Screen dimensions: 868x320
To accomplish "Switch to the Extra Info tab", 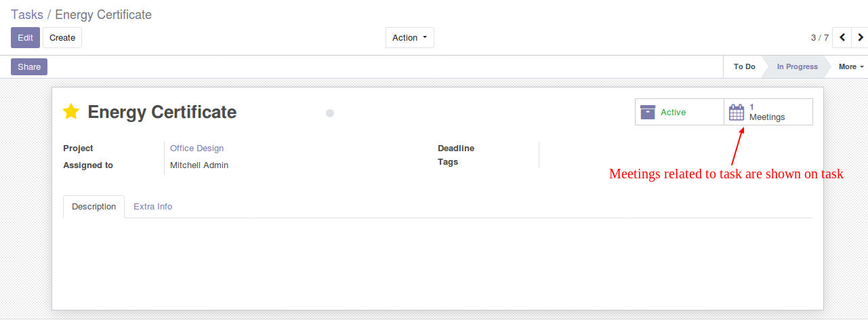I will (152, 207).
